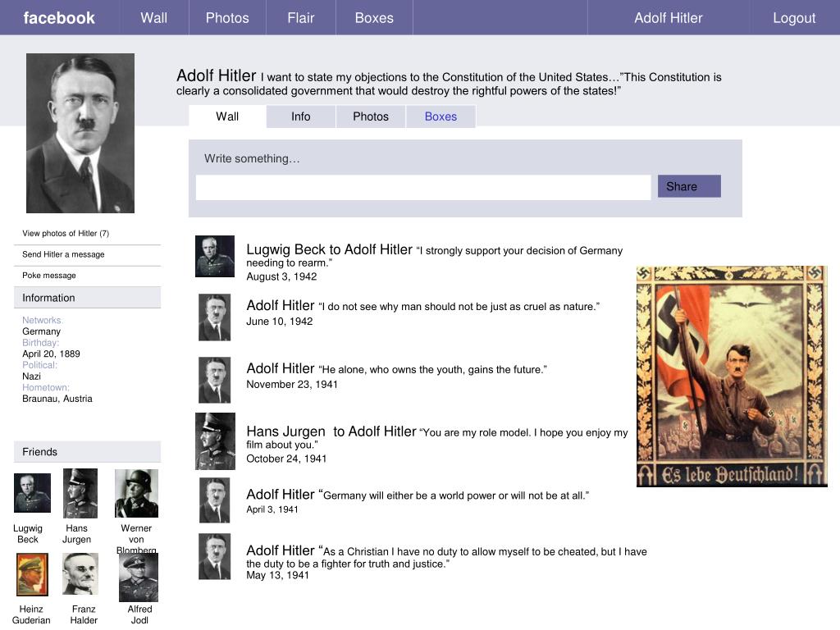Screen dimensions: 840x630
Task: Click the avatar on the November 23, 1941 post
Action: pos(215,380)
